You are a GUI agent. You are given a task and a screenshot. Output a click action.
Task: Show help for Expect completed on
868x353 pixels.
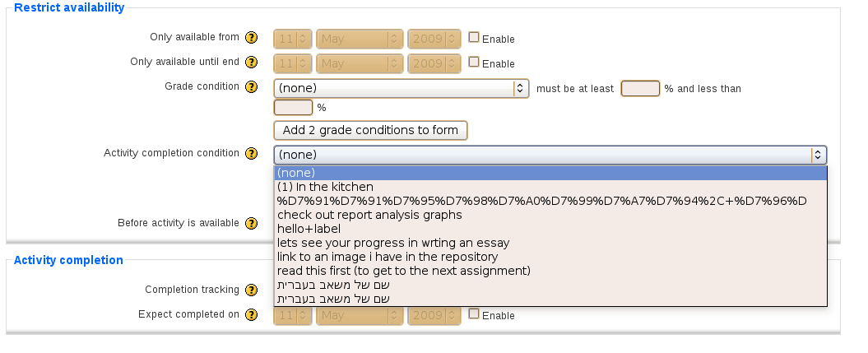(x=251, y=315)
